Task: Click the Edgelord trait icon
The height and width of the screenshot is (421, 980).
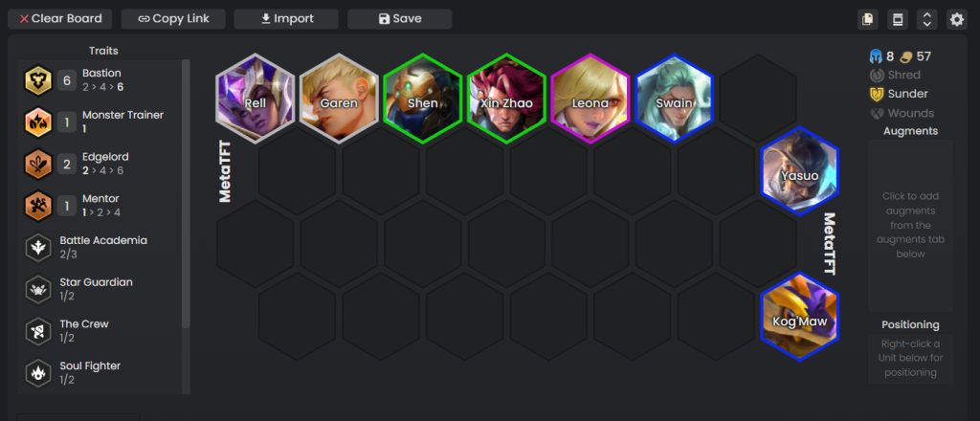Action: coord(37,165)
